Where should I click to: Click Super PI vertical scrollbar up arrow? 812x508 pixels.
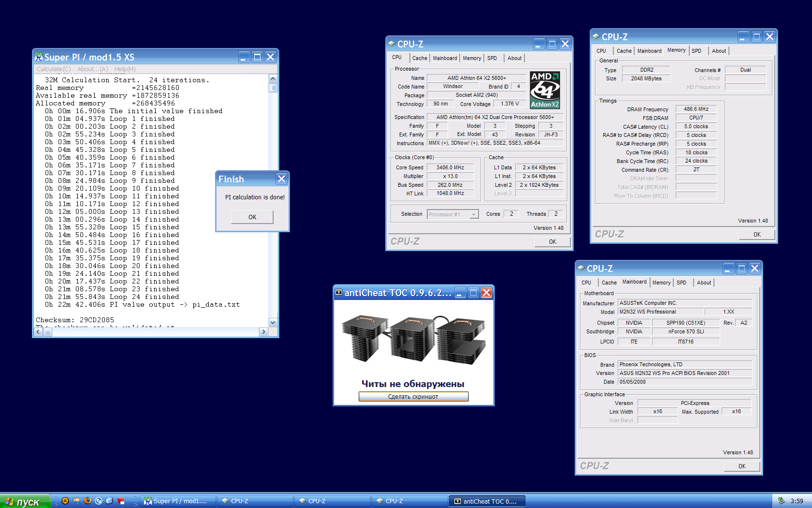(273, 79)
